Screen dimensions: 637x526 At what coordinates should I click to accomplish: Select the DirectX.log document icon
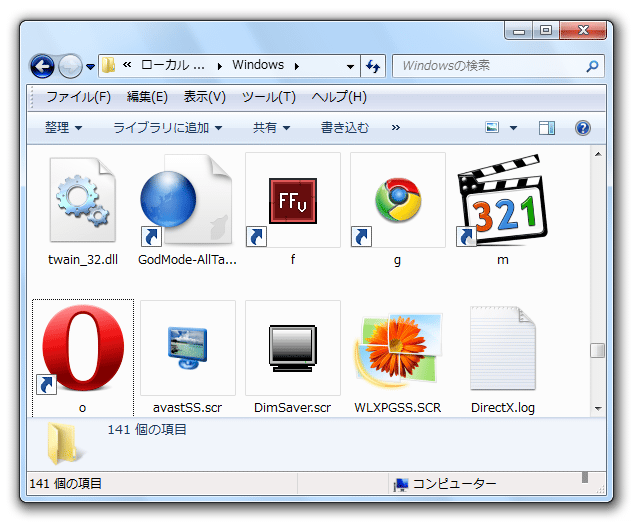point(503,349)
